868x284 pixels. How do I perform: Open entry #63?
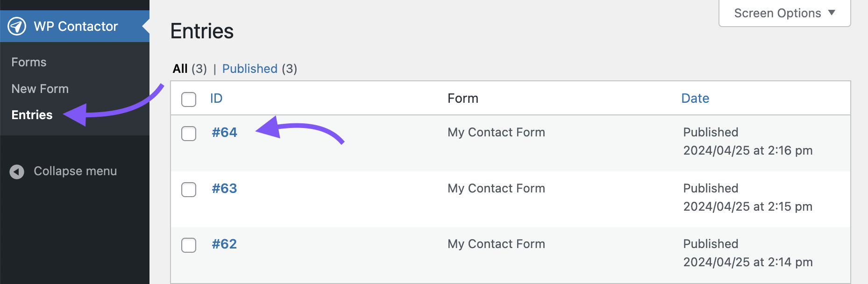224,188
